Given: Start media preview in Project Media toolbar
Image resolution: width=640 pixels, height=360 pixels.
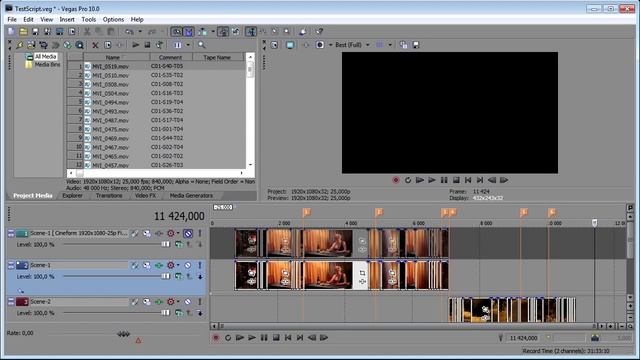Looking at the screenshot, I should [136, 45].
